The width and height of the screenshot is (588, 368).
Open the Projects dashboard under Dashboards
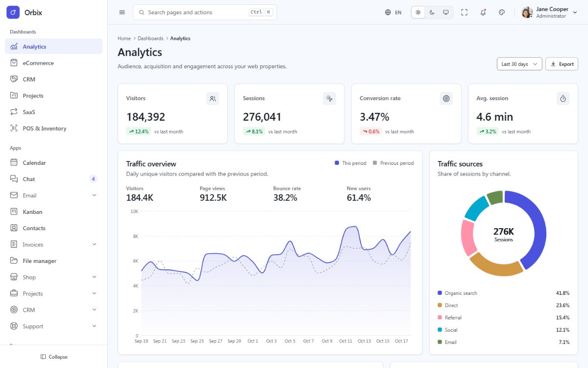click(54, 96)
